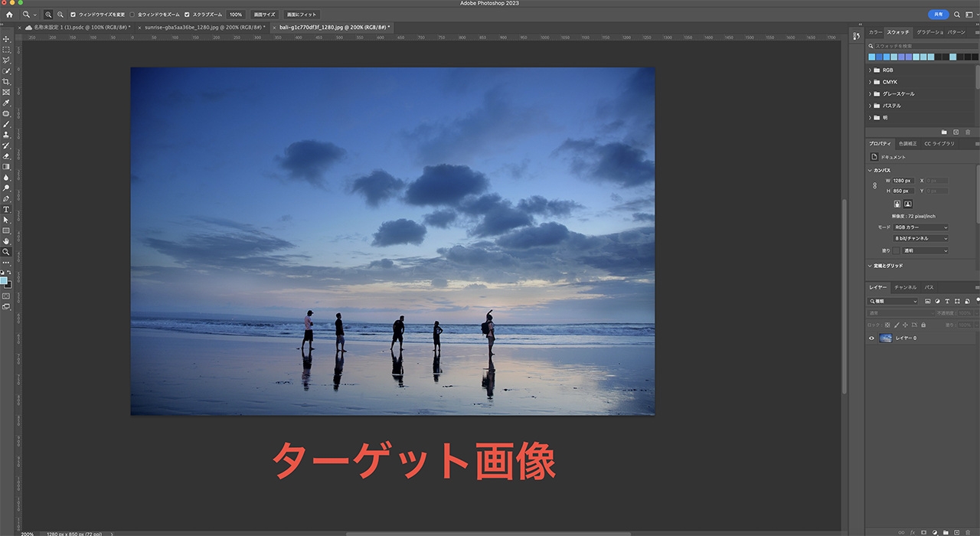Toggle the ウィンドウサイズを変更 checkbox
980x536 pixels.
tap(73, 15)
